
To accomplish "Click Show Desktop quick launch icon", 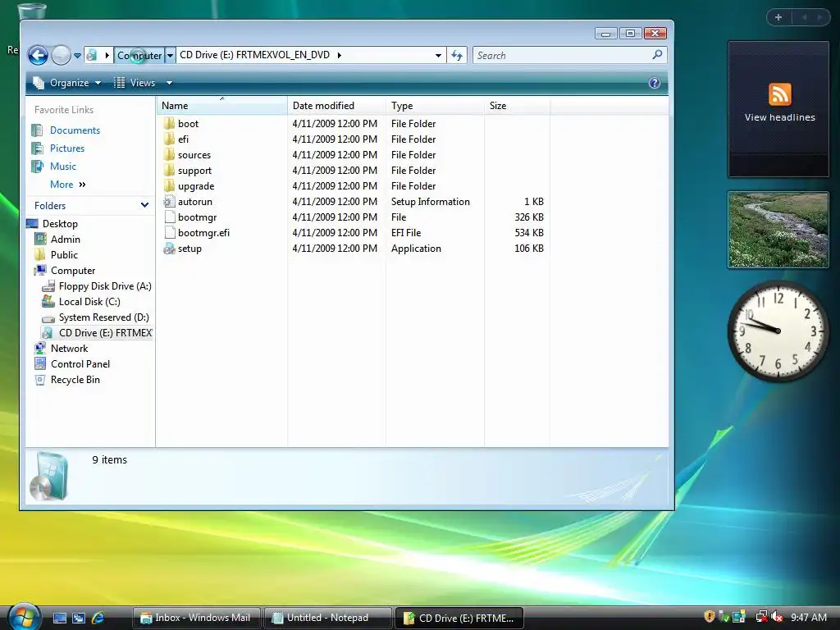I will tap(60, 618).
